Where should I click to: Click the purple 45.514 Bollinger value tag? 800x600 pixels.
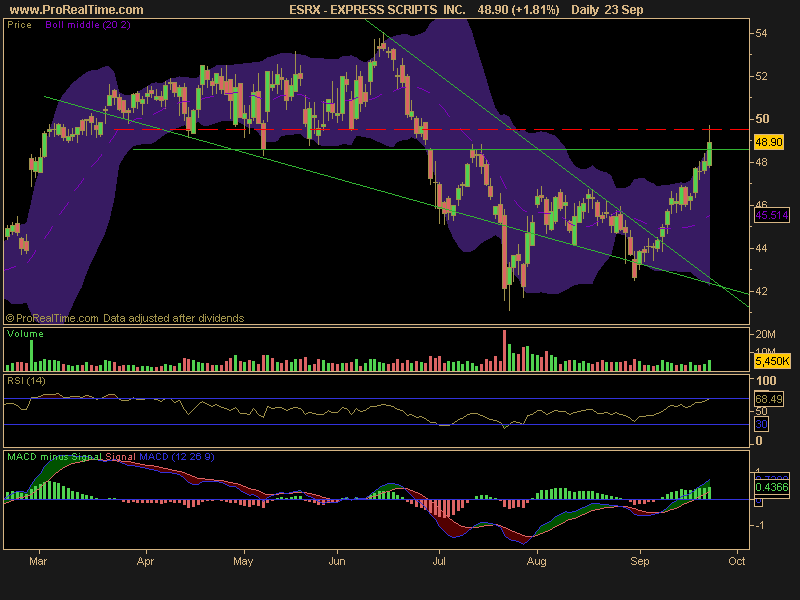[x=771, y=215]
